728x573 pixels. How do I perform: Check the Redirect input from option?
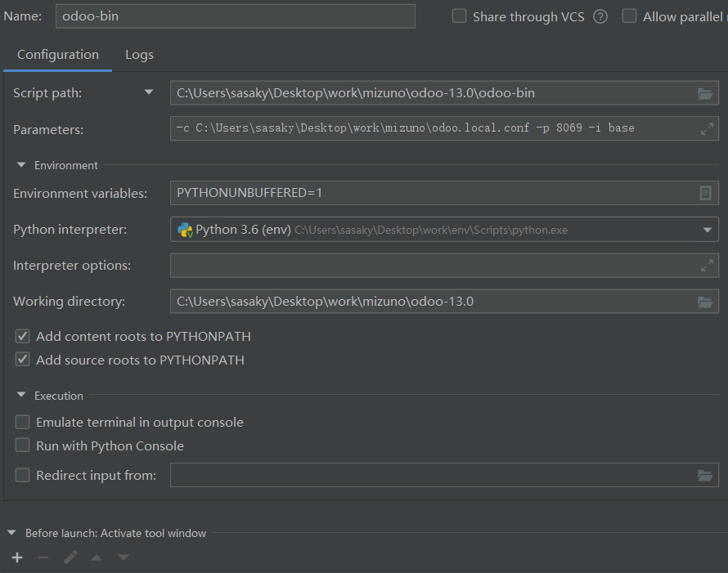22,475
